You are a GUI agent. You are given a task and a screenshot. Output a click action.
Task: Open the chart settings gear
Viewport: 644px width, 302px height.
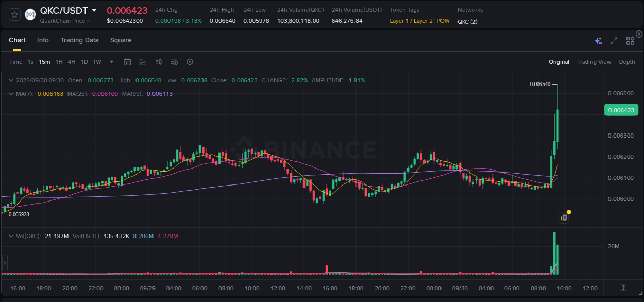click(x=190, y=62)
